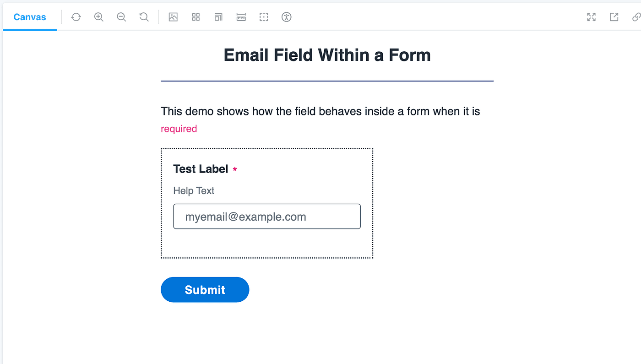The height and width of the screenshot is (364, 641).
Task: Click the Help Text description
Action: [194, 191]
